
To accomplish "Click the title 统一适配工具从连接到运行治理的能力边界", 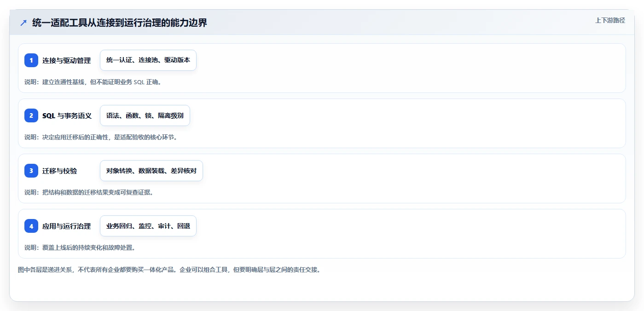I will (120, 23).
